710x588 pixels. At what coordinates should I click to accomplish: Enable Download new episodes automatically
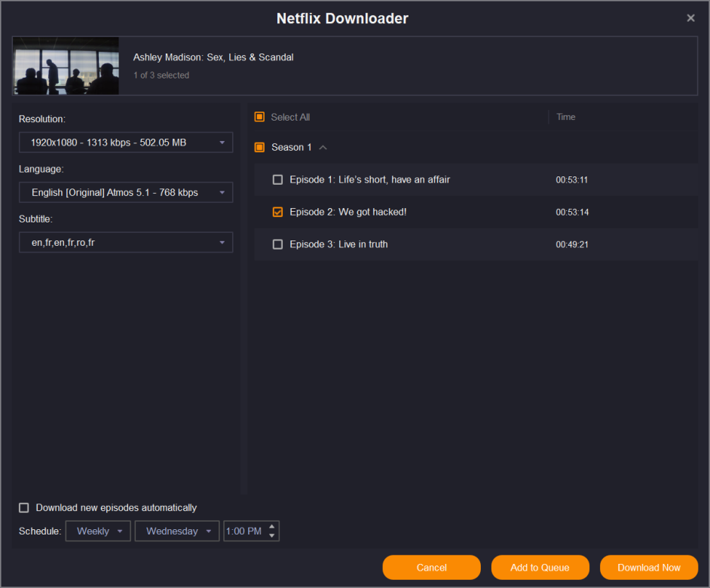coord(24,508)
